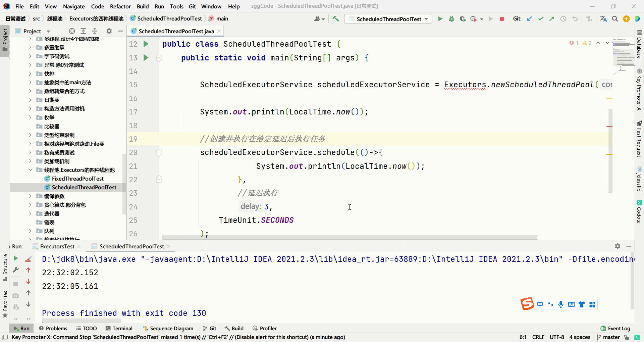Screen dimensions: 644x342
Task: Open the Database side panel
Action: point(639,44)
